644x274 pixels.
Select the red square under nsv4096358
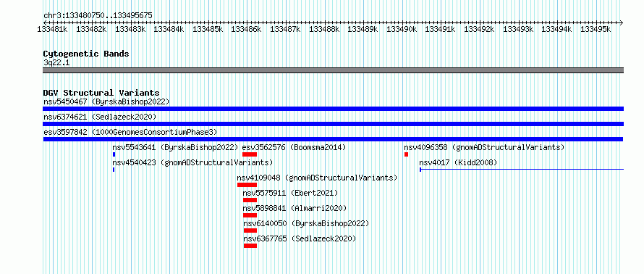click(x=406, y=154)
